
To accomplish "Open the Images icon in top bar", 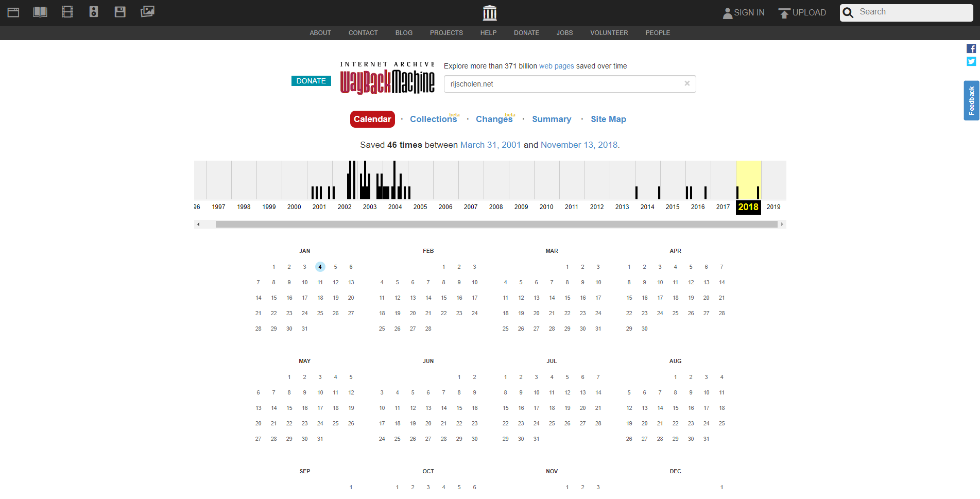I will (147, 11).
